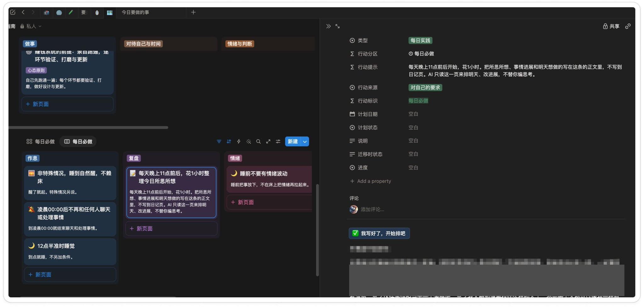The image size is (644, 307).
Task: Add new page under 复盘 column
Action: [x=171, y=228]
